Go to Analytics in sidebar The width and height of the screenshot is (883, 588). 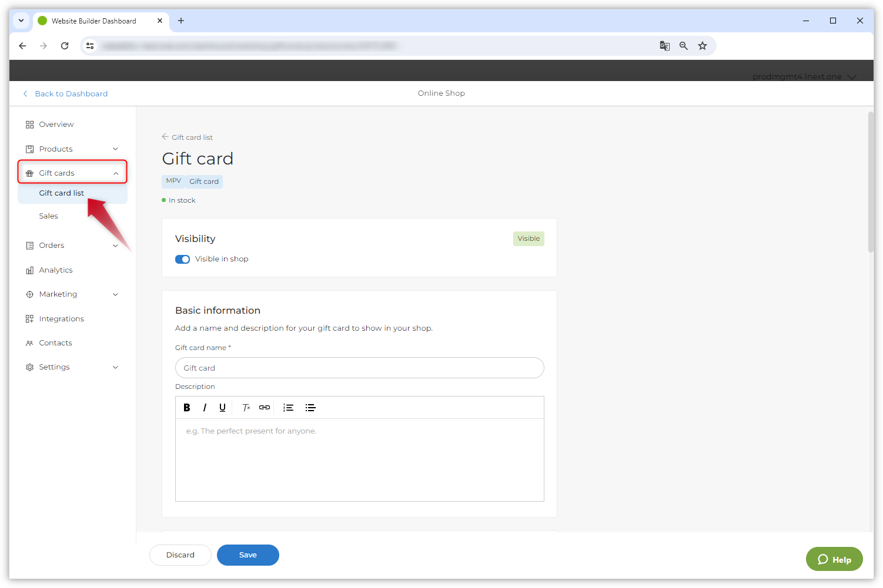pos(56,270)
